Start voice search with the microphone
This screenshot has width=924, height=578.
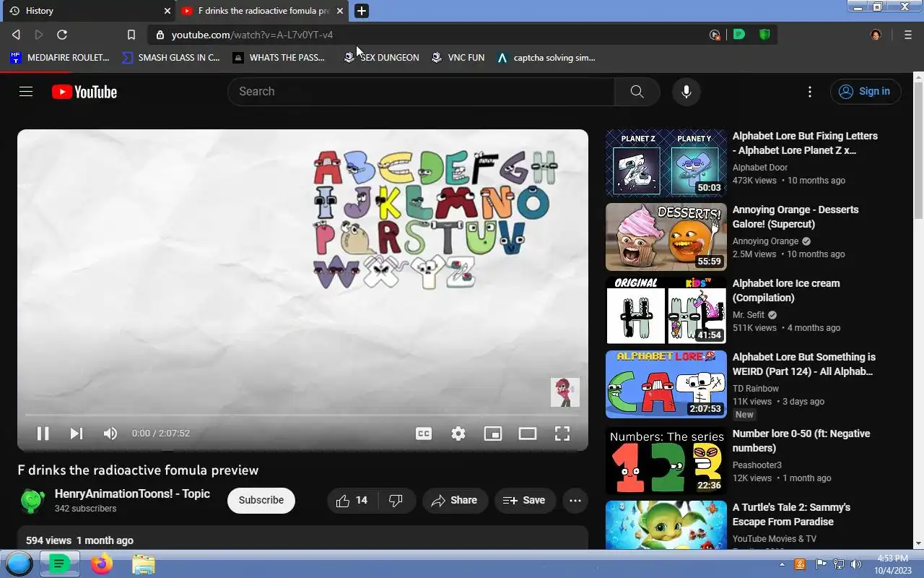coord(687,92)
